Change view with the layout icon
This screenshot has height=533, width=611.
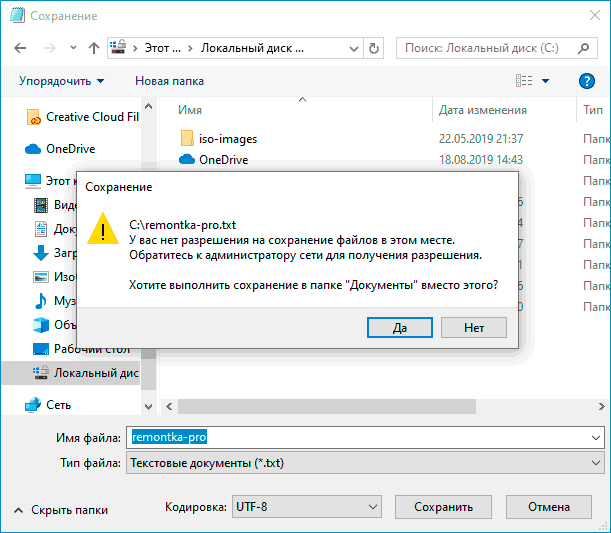pyautogui.click(x=524, y=81)
